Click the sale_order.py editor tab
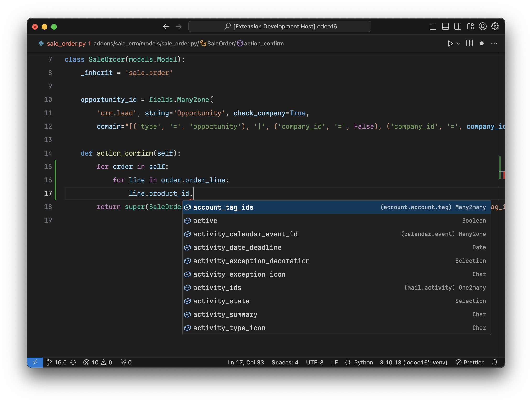The image size is (532, 403). click(66, 44)
